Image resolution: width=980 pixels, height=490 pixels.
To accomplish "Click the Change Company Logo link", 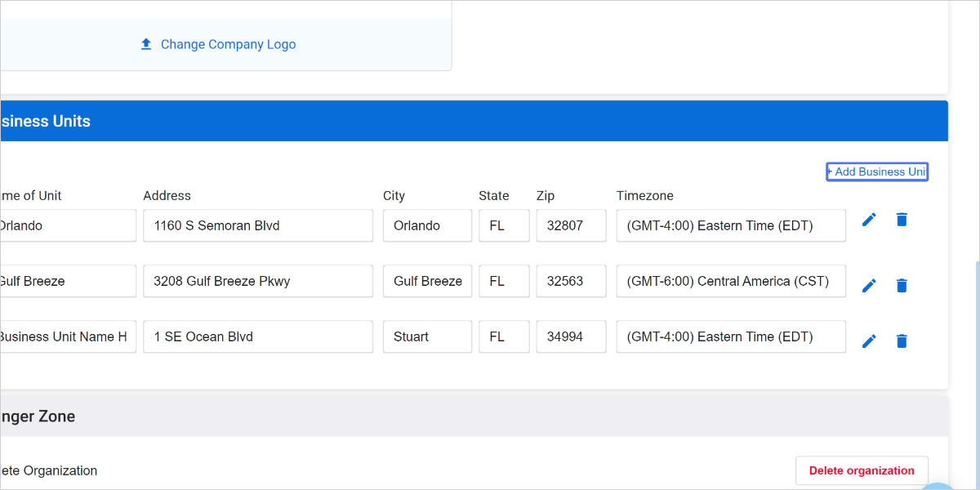I will (x=228, y=43).
